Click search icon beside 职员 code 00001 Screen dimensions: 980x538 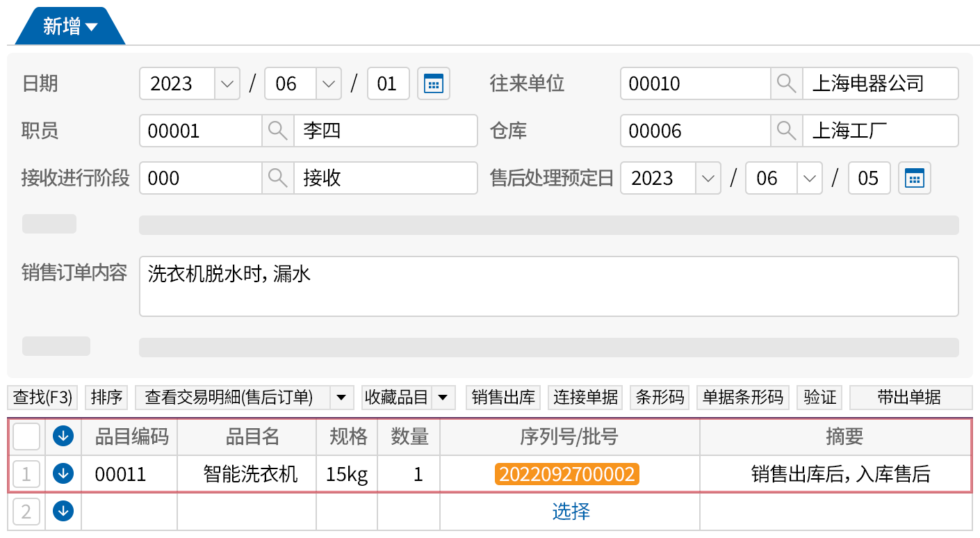pos(277,131)
